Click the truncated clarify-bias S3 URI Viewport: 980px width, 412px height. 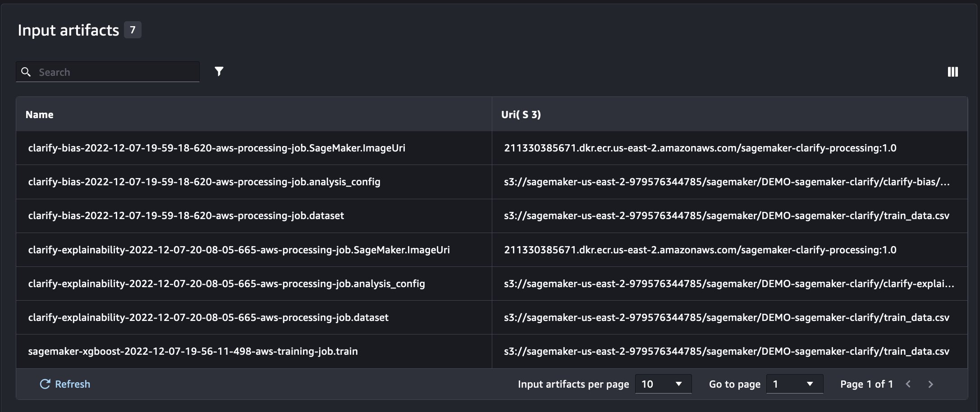(x=727, y=182)
